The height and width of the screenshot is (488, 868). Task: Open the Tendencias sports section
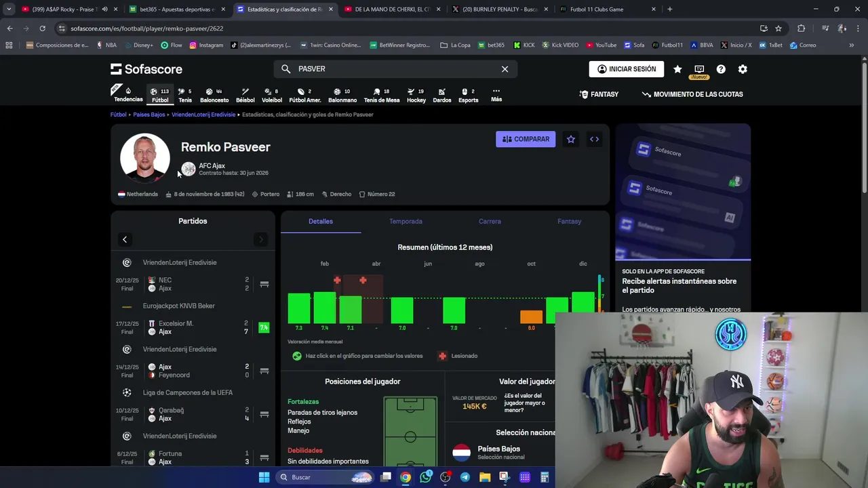coord(128,94)
